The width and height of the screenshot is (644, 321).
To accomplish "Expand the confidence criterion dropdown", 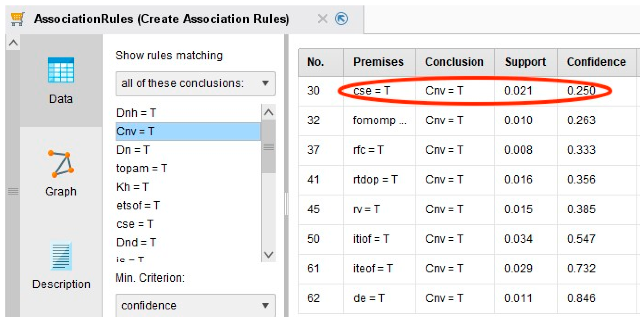I will tap(195, 305).
